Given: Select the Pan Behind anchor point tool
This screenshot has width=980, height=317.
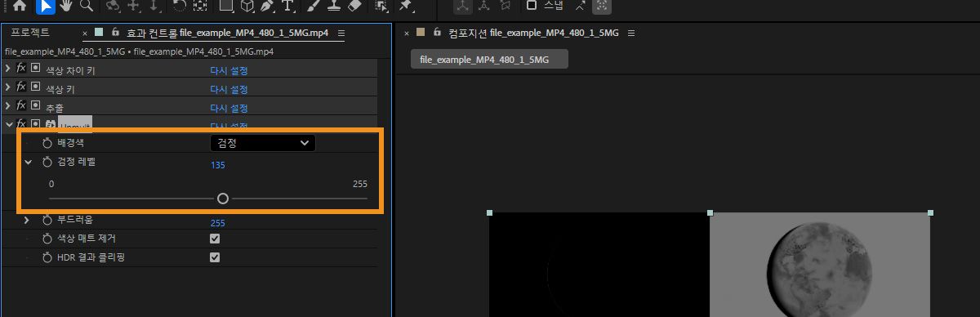Looking at the screenshot, I should [x=200, y=6].
